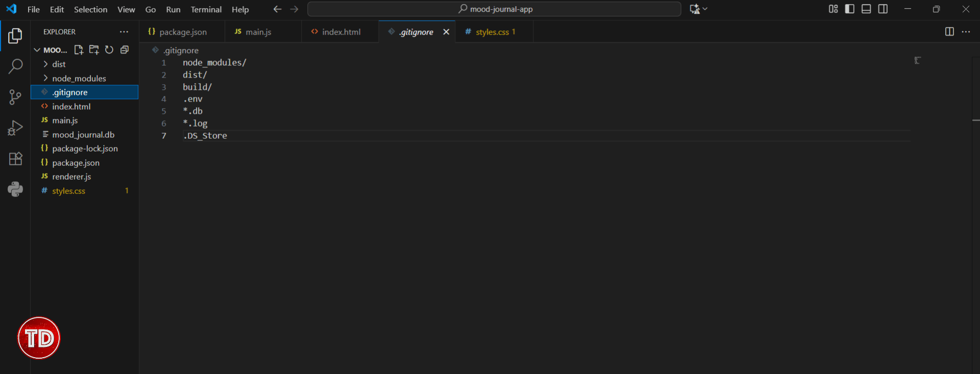Toggle the bottom panel visibility

pos(866,9)
